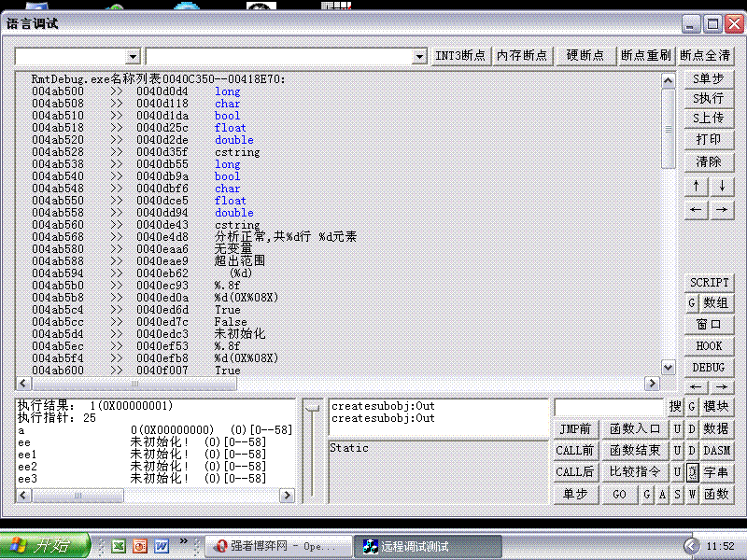Screen dimensions: 747x560
Task: Click the name list vertical scrollbar thumb
Action: click(669, 129)
